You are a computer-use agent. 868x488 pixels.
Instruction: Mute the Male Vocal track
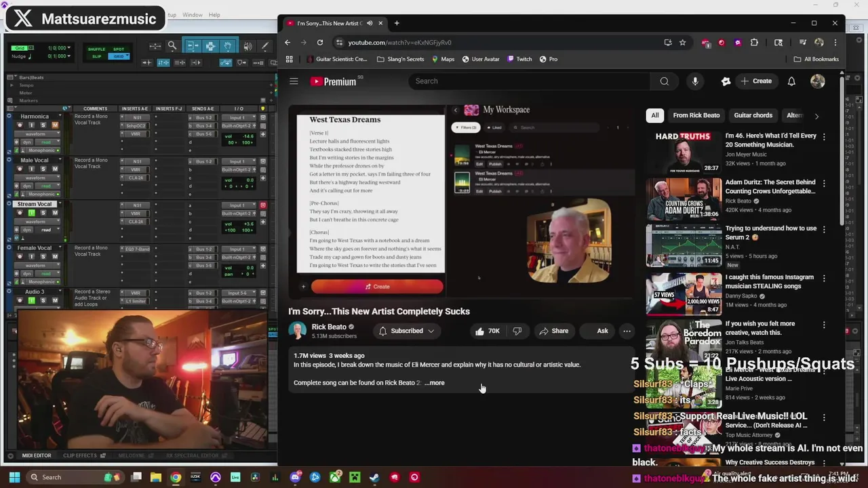pyautogui.click(x=55, y=169)
